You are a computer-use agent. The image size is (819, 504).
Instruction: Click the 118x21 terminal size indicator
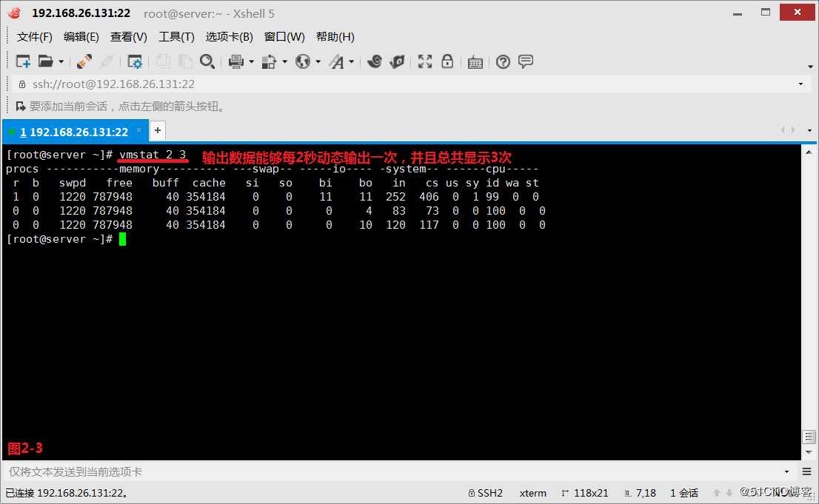[x=585, y=493]
